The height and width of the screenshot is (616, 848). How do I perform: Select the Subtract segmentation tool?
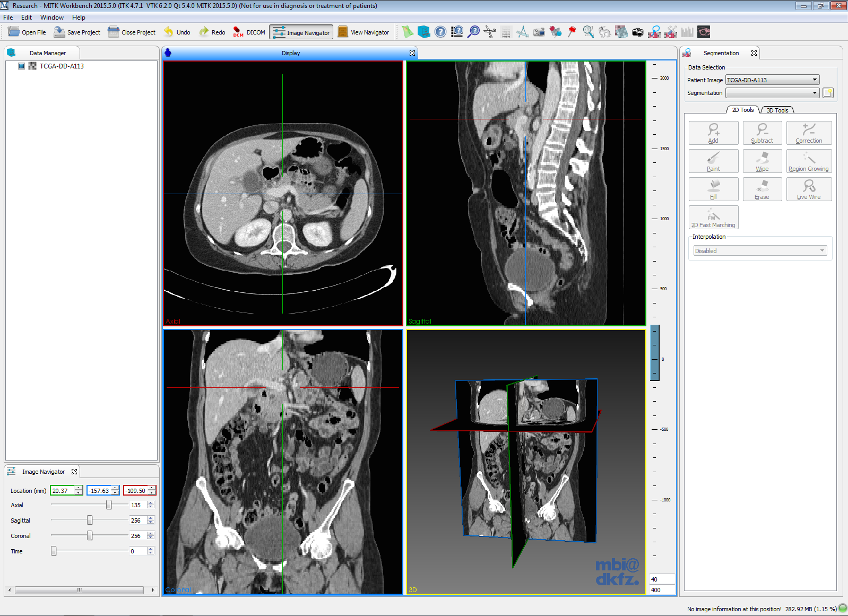tap(762, 133)
